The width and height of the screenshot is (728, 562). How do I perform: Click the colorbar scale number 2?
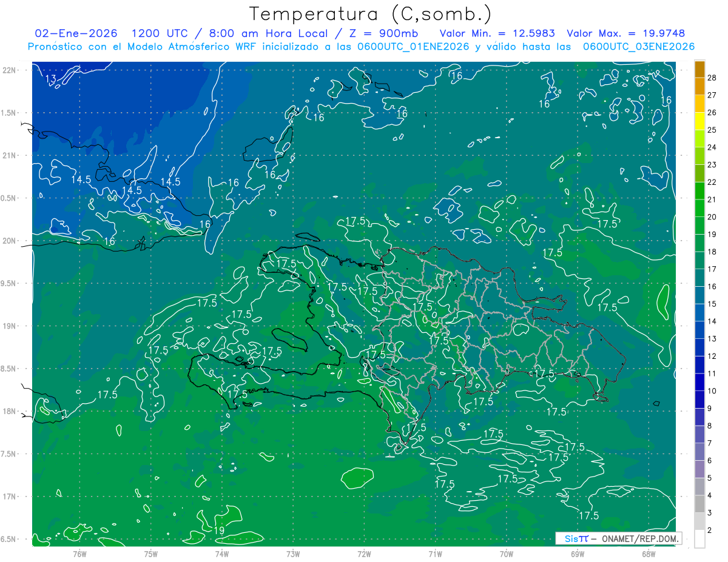click(710, 530)
